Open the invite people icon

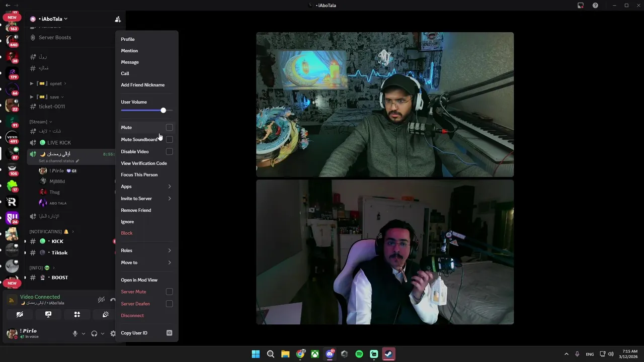click(x=118, y=19)
